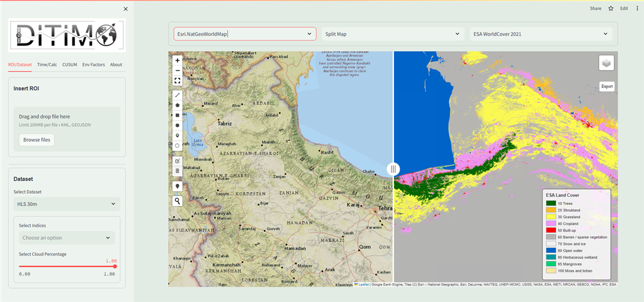Click the delete layers trash icon

(178, 171)
